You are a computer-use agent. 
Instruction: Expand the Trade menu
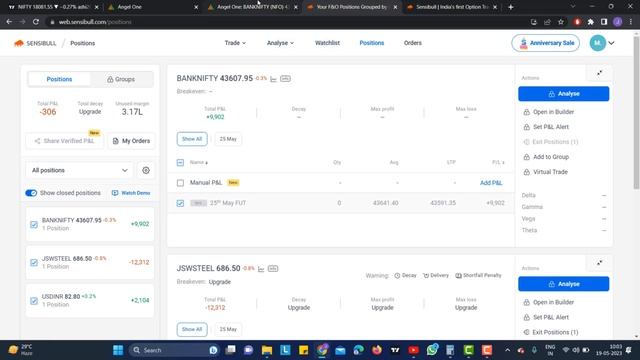[x=235, y=43]
